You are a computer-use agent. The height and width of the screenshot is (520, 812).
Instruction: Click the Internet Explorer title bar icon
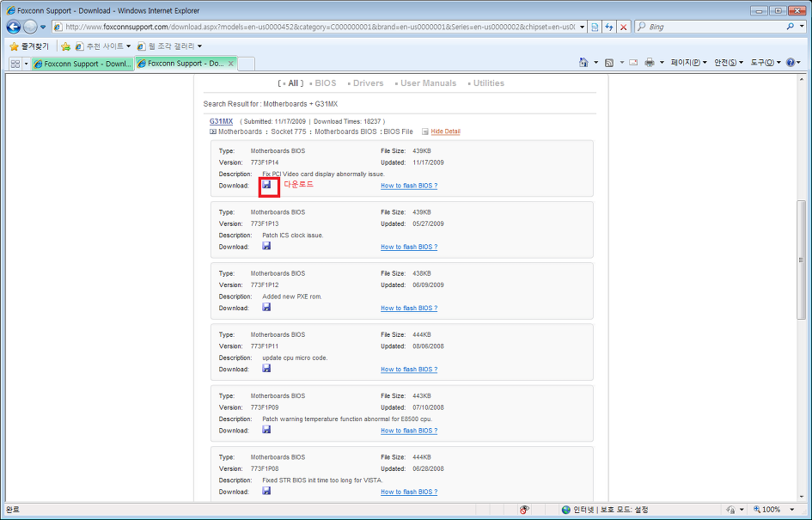pyautogui.click(x=11, y=10)
